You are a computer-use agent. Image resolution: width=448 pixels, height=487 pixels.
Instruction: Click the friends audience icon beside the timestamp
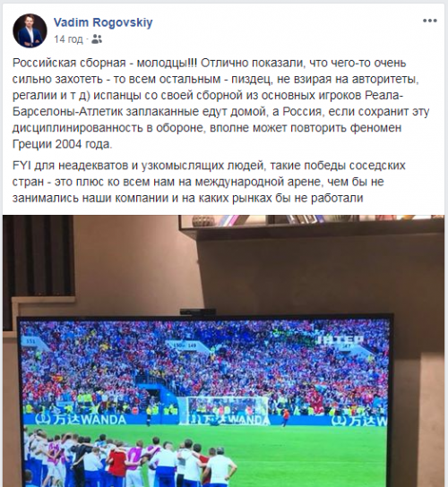click(97, 39)
